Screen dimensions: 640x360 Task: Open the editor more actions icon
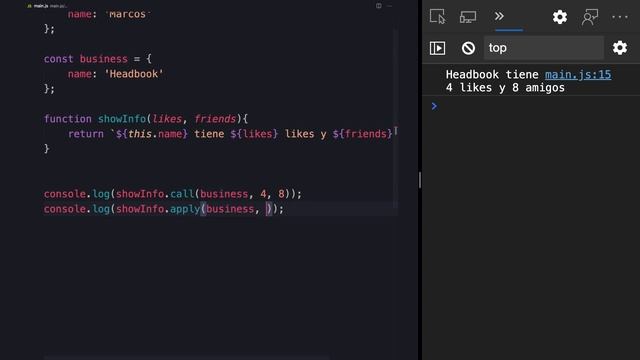click(x=389, y=6)
